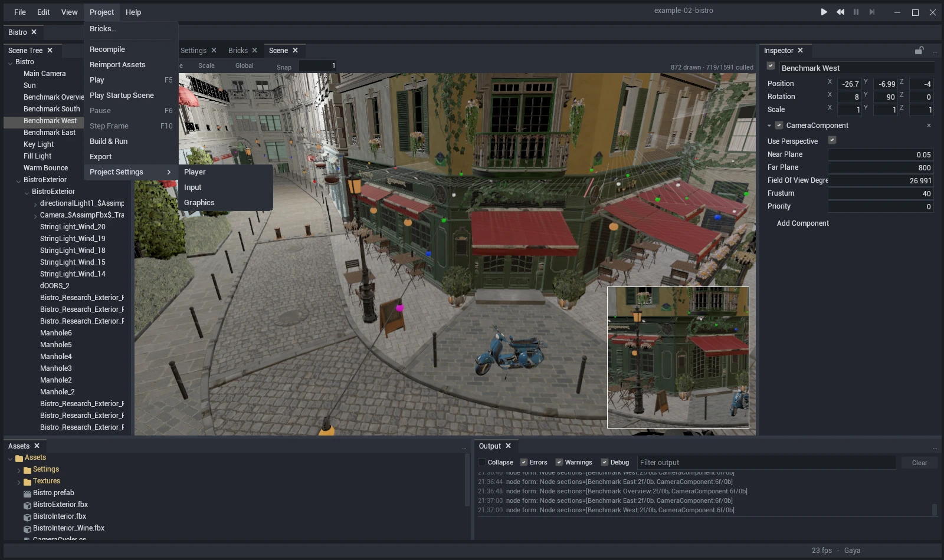Click the Settings folder icon in Assets

[27, 470]
